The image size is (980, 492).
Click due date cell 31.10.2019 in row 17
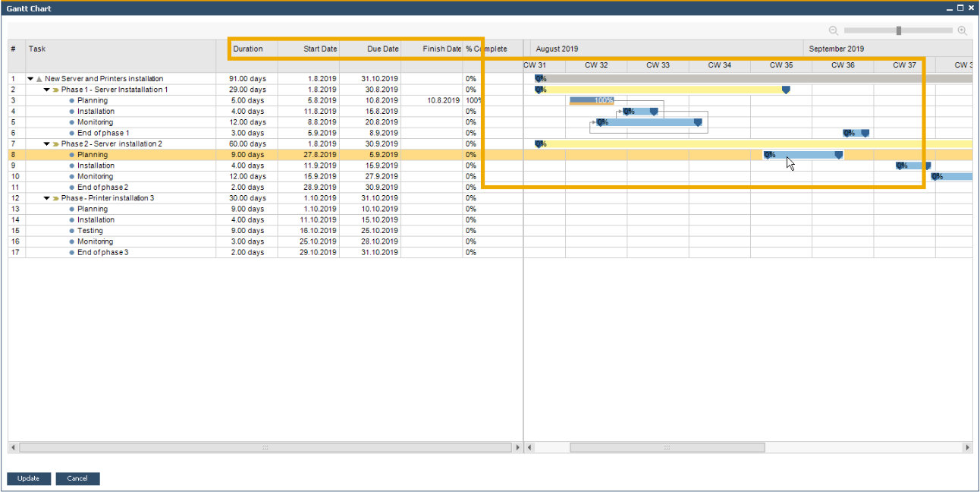click(370, 253)
